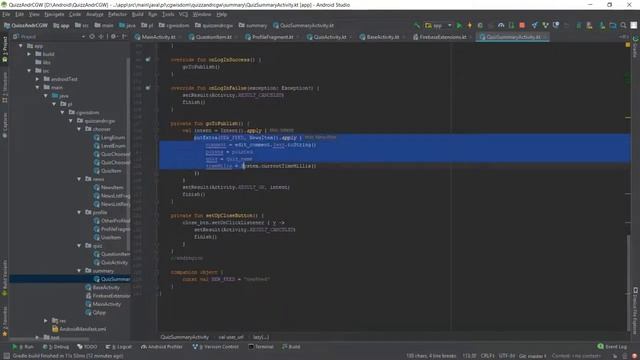This screenshot has width=640, height=360.
Task: Click the green Run app button
Action: click(x=459, y=25)
